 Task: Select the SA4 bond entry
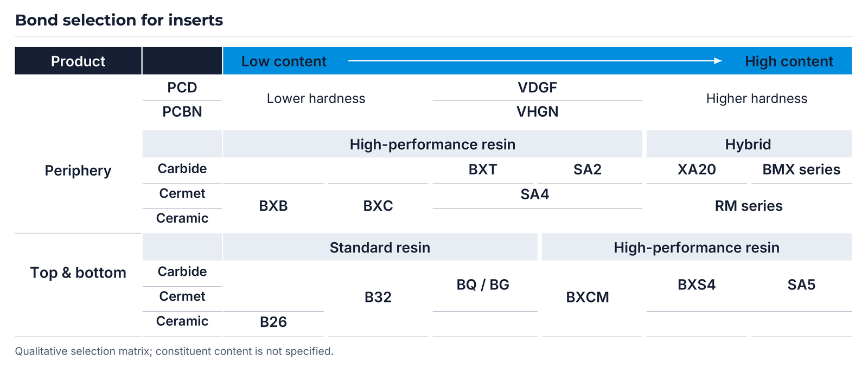[x=535, y=194]
